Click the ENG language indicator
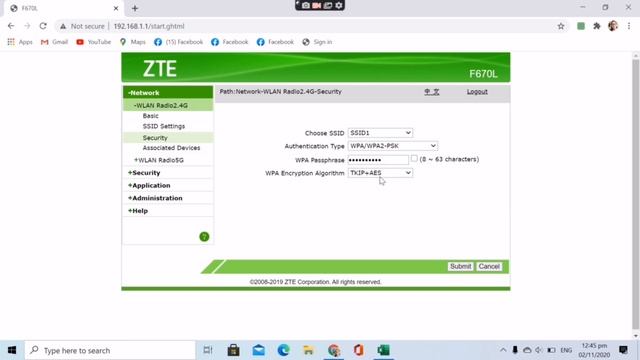The height and width of the screenshot is (360, 640). [x=566, y=350]
